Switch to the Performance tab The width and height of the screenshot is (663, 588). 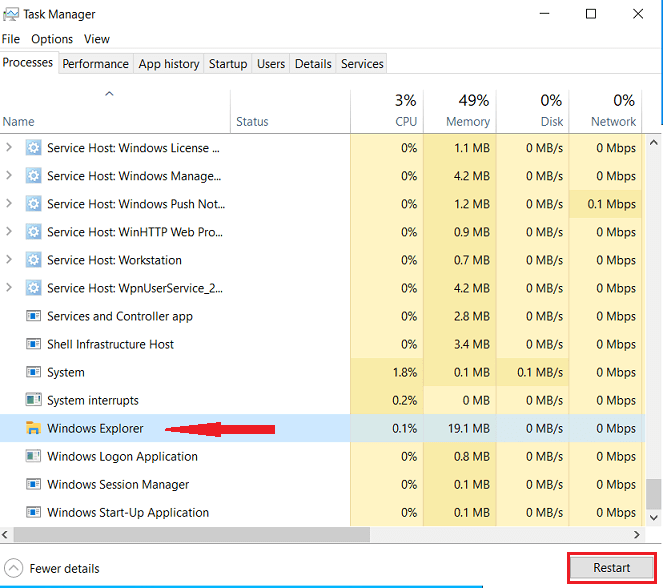coord(96,64)
